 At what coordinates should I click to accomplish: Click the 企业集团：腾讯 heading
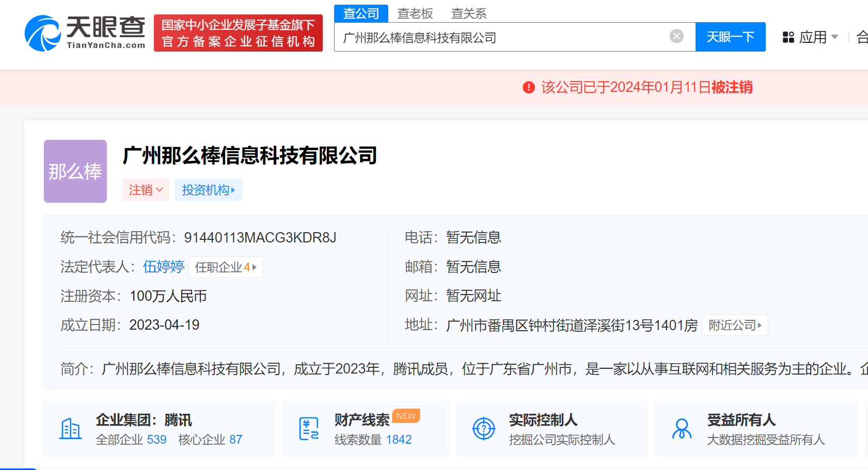click(144, 420)
